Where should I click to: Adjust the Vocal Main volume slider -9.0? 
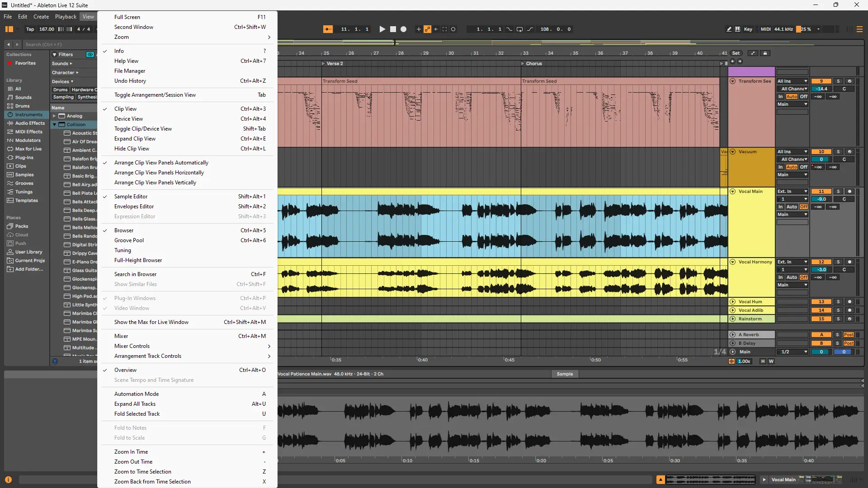click(x=821, y=199)
